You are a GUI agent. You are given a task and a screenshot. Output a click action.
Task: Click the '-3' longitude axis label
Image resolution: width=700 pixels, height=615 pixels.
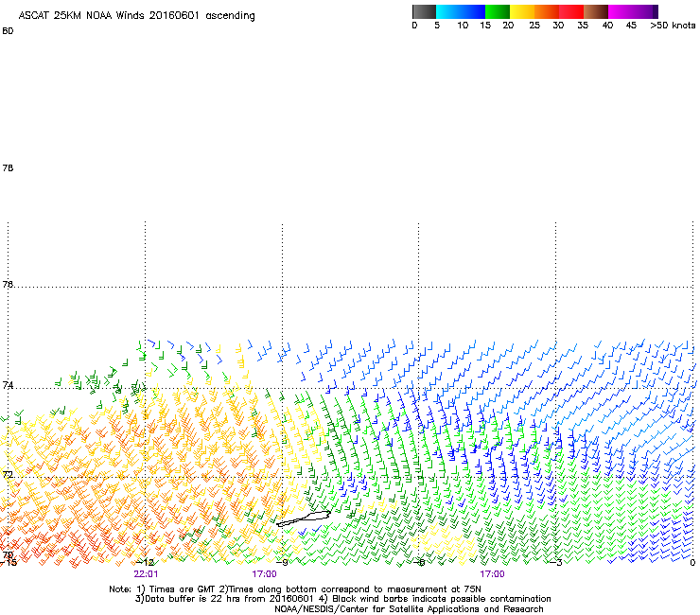[x=556, y=562]
